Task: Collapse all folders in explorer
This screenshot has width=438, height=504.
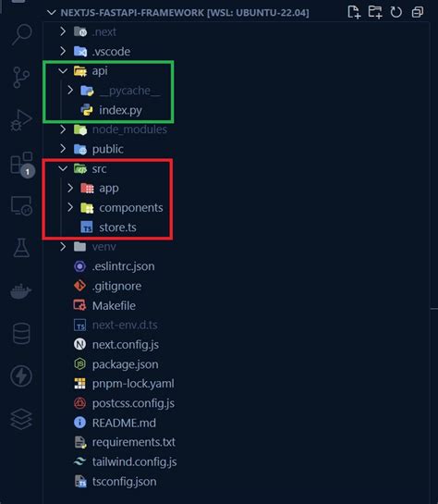Action: point(417,13)
